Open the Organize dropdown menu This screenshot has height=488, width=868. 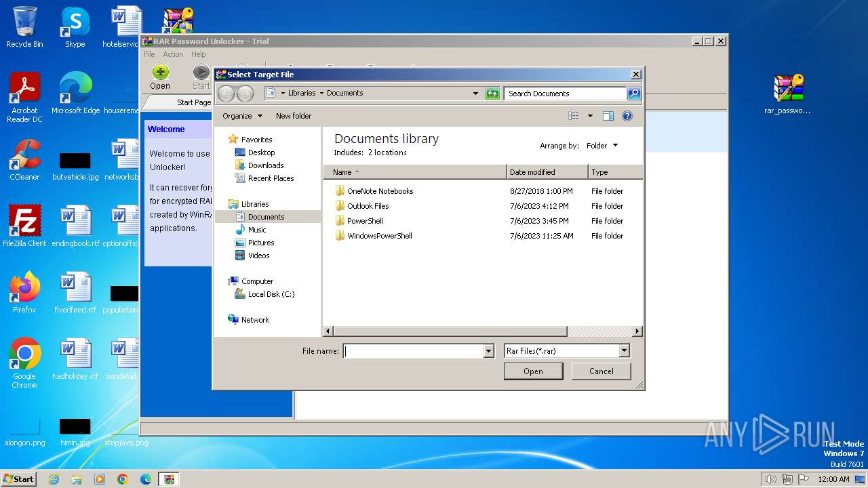242,116
